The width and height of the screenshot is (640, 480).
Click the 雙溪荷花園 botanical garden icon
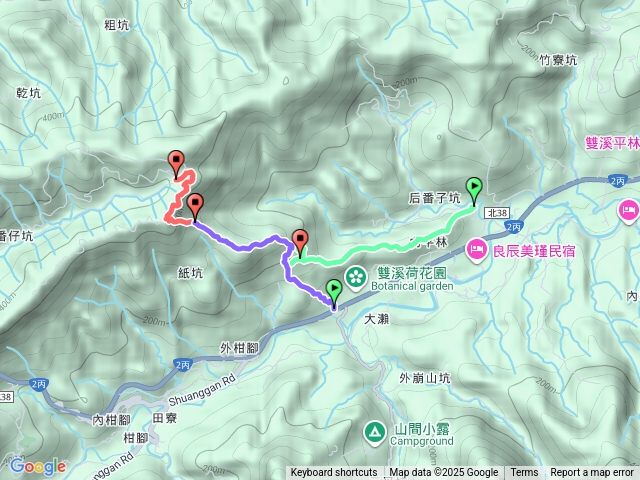pos(356,277)
